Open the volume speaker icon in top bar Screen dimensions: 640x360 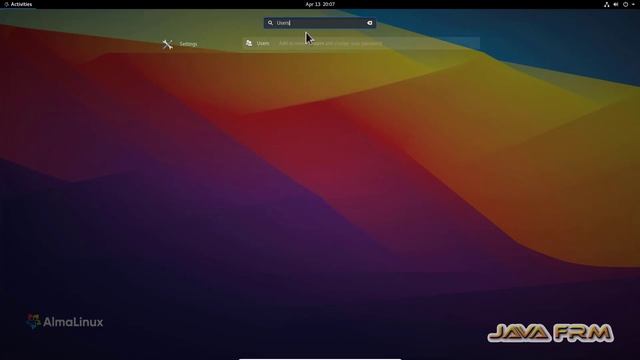tap(616, 4)
